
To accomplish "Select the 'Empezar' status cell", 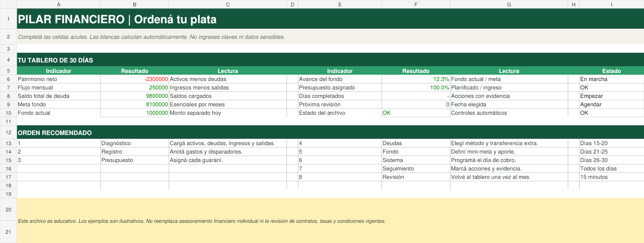I will (611, 96).
